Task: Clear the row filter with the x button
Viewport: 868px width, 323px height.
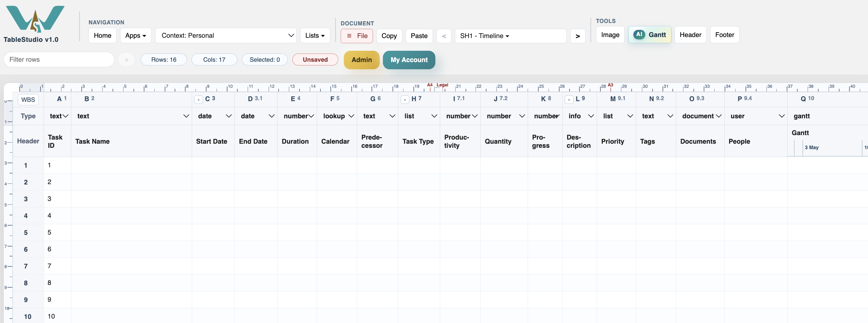Action: pyautogui.click(x=127, y=60)
